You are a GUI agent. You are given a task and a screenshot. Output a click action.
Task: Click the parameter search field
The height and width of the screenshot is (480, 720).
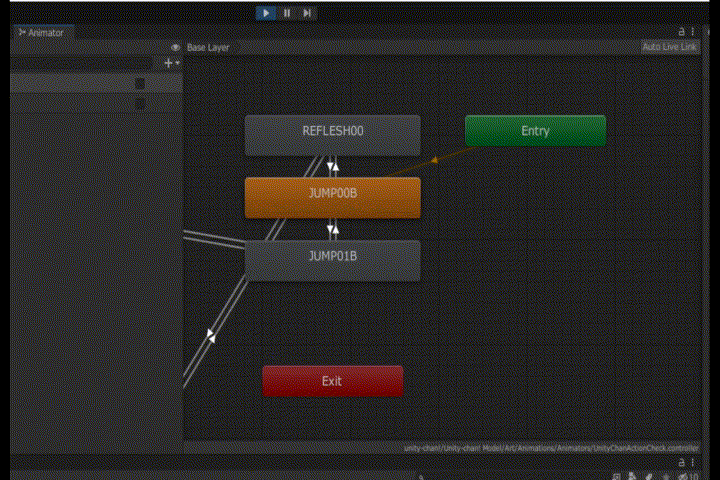point(82,63)
